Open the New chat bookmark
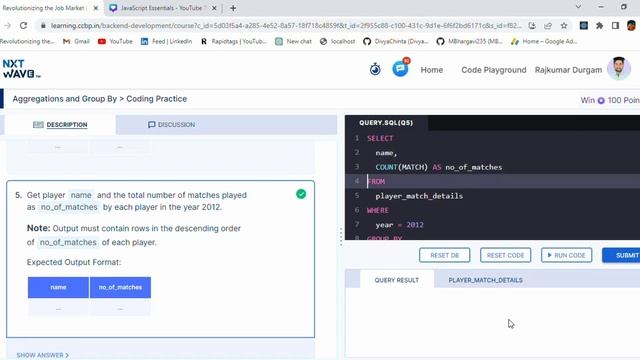This screenshot has width=640, height=360. pyautogui.click(x=293, y=41)
